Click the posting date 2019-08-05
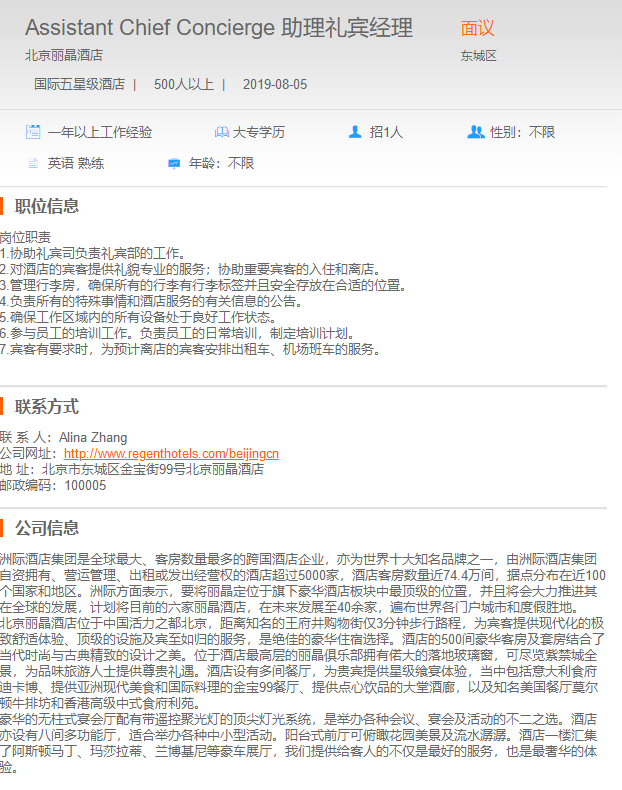The height and width of the screenshot is (790, 622). coord(275,85)
